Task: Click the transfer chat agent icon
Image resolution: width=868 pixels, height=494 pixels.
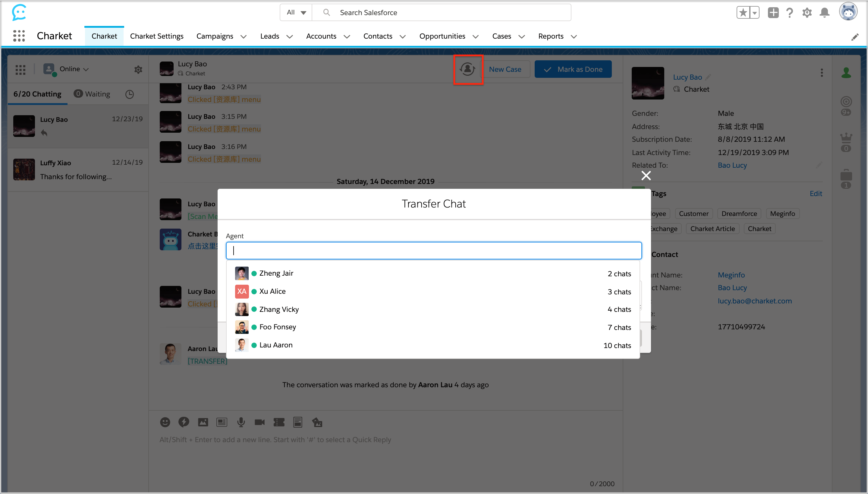Action: 467,69
